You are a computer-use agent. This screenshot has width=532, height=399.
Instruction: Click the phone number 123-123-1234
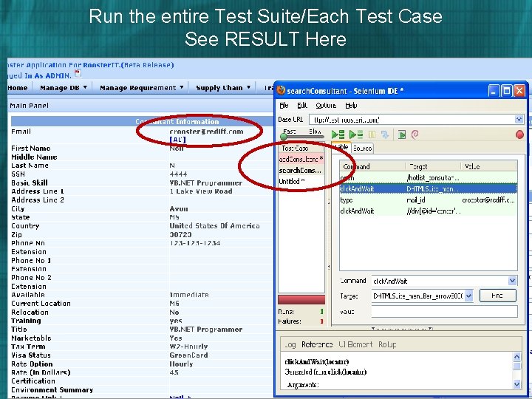195,243
